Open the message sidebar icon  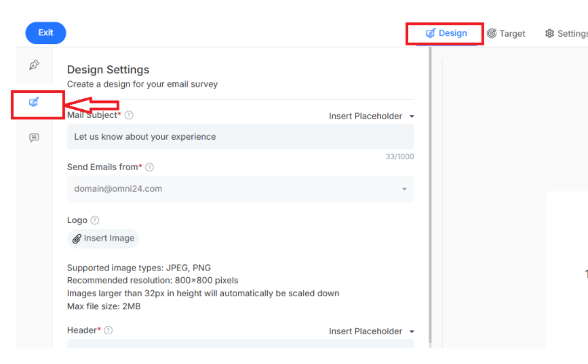(34, 138)
